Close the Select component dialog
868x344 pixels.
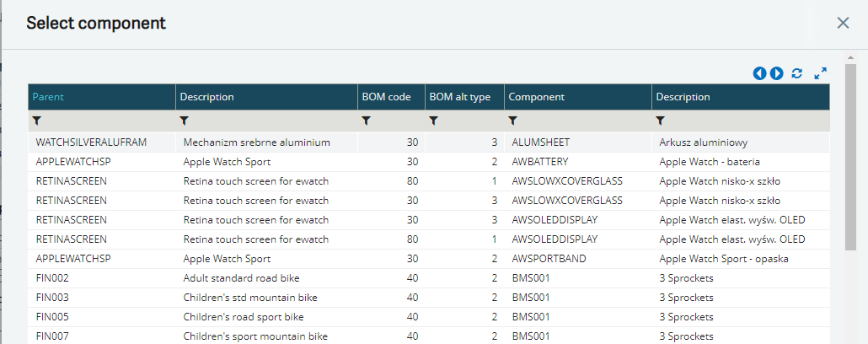tap(843, 23)
